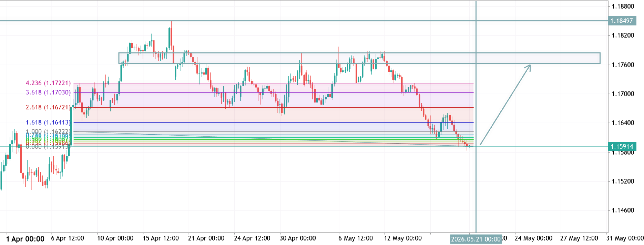Click the 21 Apr 00:00 time axis label
Image resolution: width=644 pixels, height=245 pixels.
206,238
